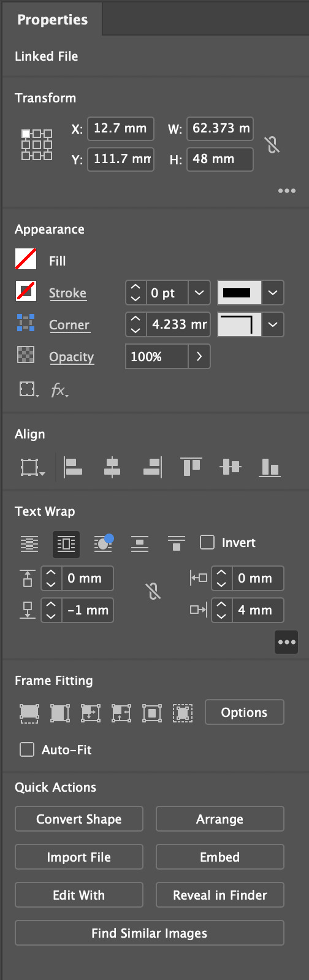The image size is (309, 980).
Task: Enable the Auto-Fit checkbox
Action: [27, 749]
